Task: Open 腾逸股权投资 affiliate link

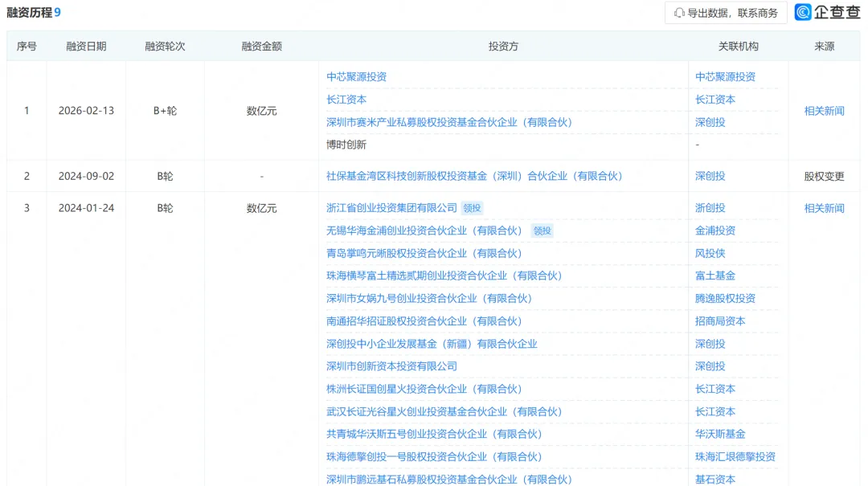Action: point(725,298)
